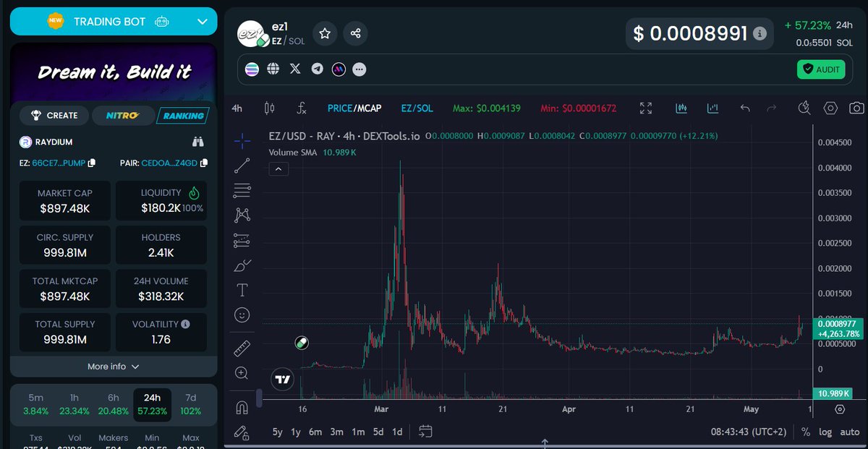
Task: Select the ruler measure tool
Action: pyautogui.click(x=242, y=348)
